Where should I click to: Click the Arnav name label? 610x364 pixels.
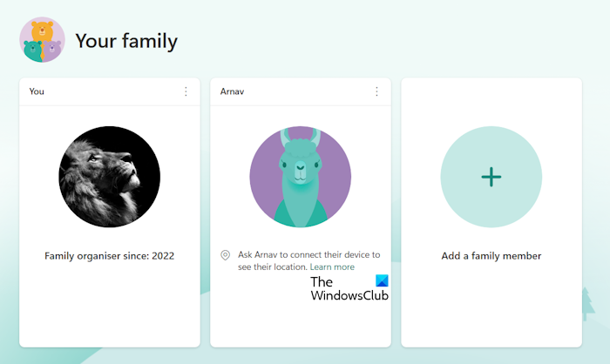click(x=234, y=91)
